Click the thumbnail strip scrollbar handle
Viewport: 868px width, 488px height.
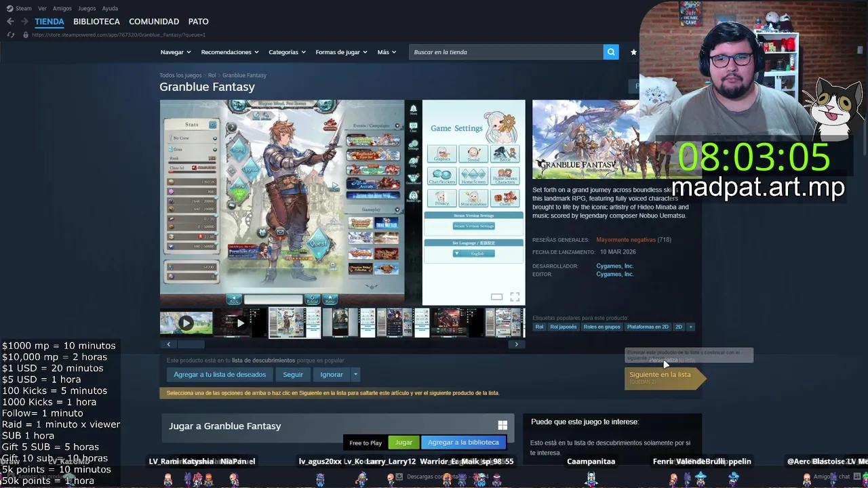[191, 344]
